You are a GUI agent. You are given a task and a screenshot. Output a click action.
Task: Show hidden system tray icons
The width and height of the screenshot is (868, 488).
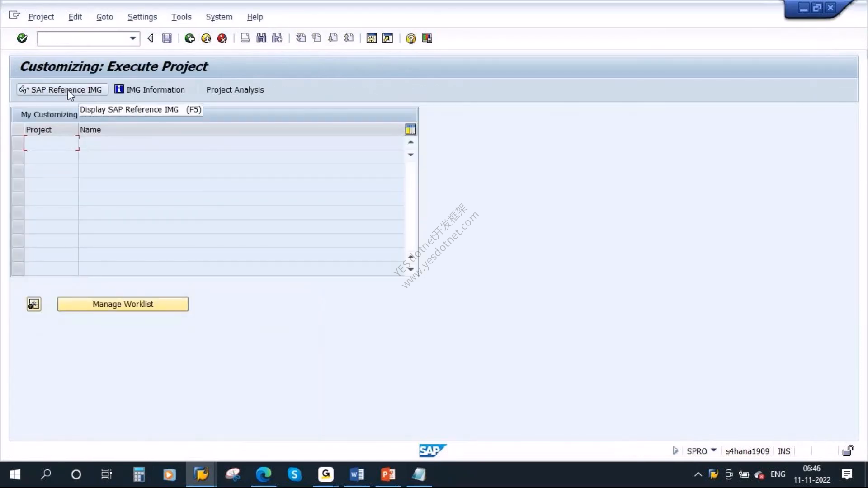698,474
